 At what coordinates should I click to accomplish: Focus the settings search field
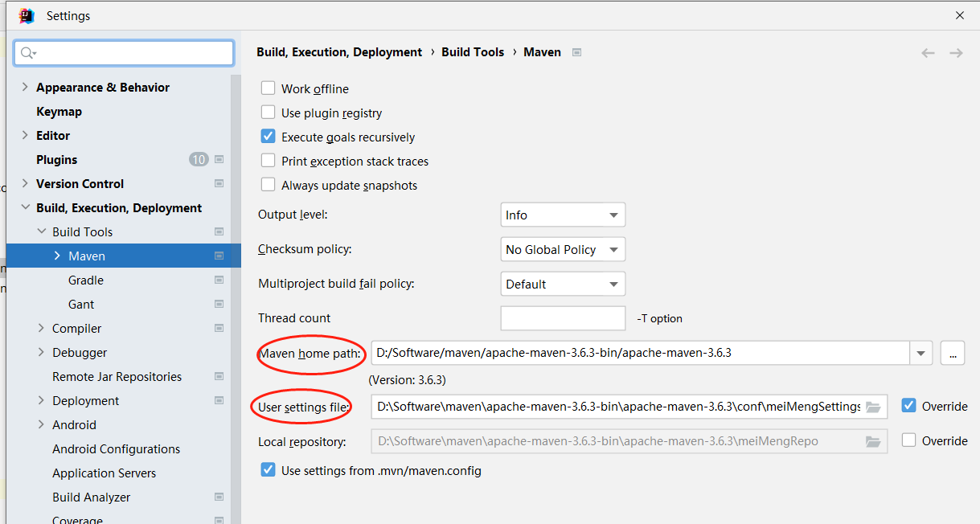click(124, 53)
